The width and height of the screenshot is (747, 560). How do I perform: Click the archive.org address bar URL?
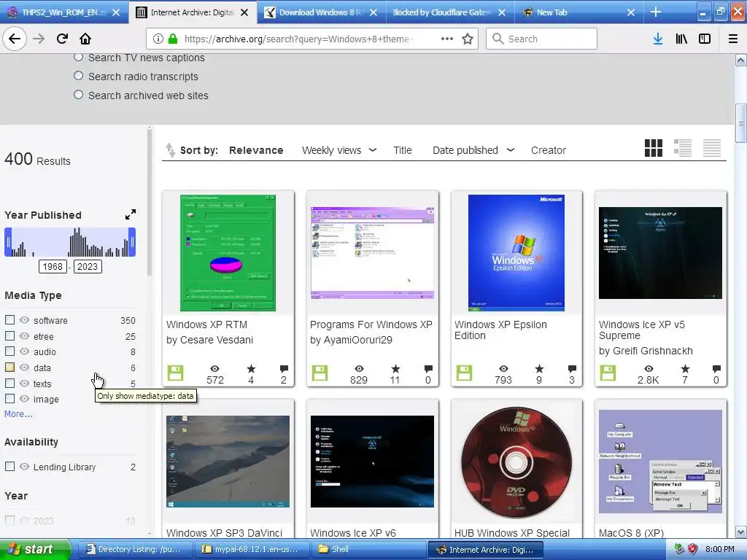[x=298, y=39]
